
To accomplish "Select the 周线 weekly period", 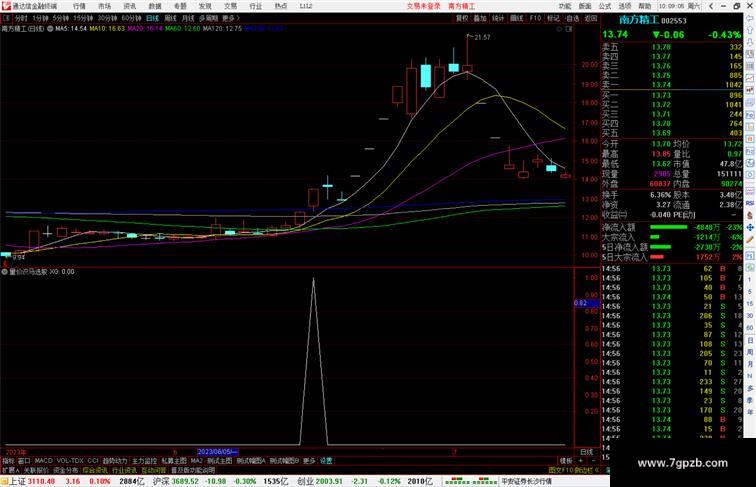I will 171,18.
